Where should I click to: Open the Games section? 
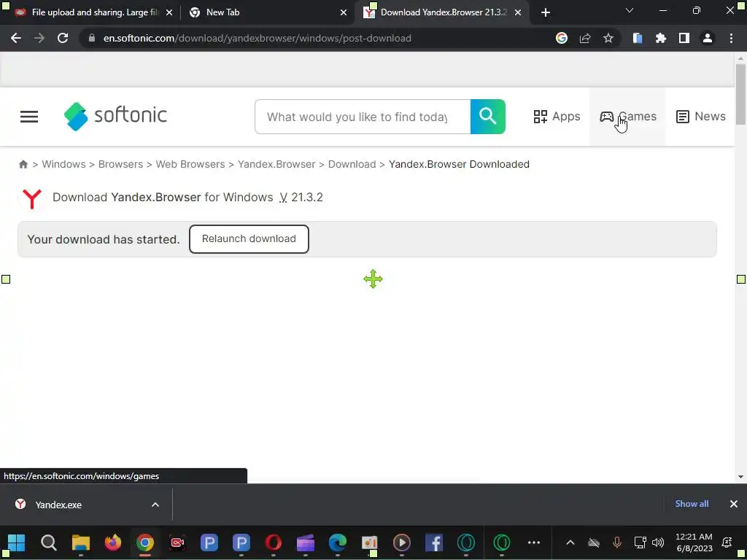click(x=628, y=117)
